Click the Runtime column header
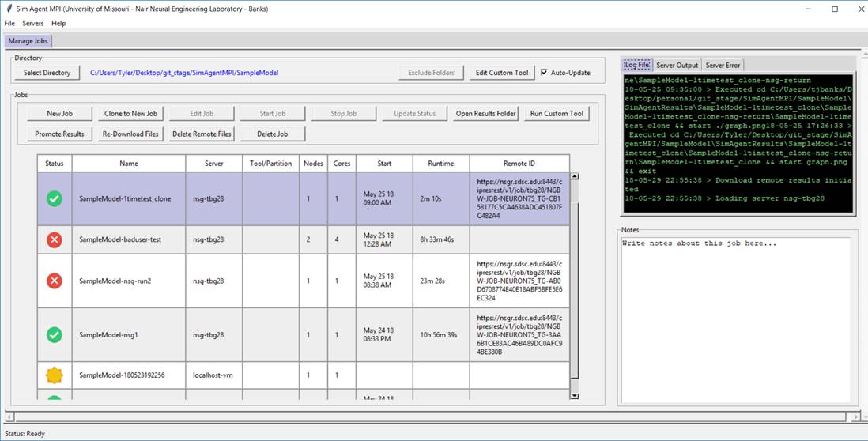 click(x=440, y=164)
